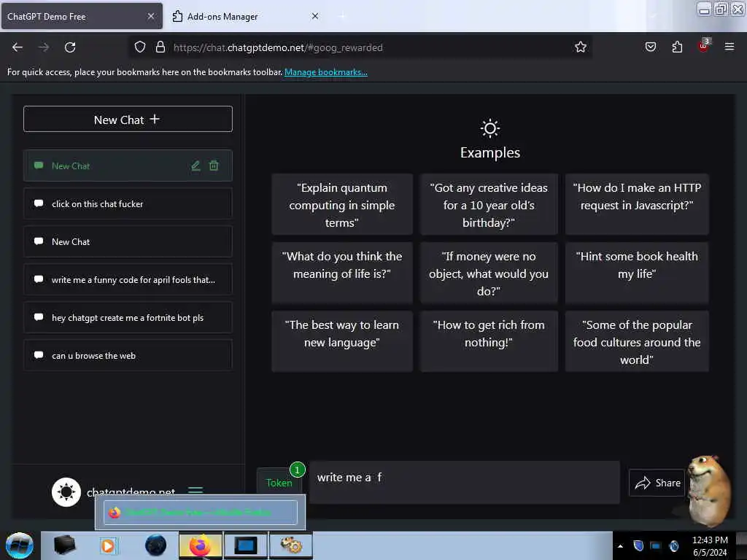This screenshot has width=747, height=560.
Task: Delete the active New Chat via trash icon
Action: tap(214, 166)
